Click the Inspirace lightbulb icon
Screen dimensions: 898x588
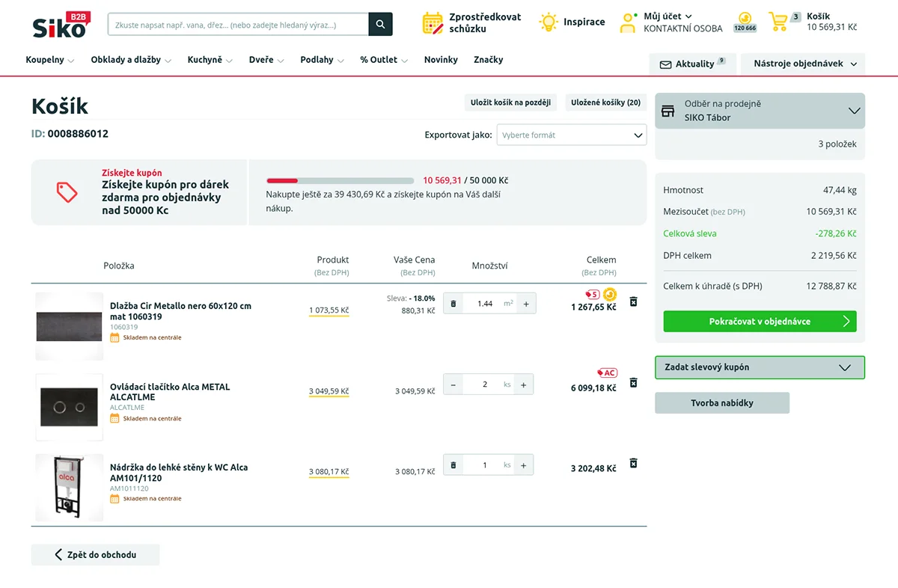[x=549, y=22]
